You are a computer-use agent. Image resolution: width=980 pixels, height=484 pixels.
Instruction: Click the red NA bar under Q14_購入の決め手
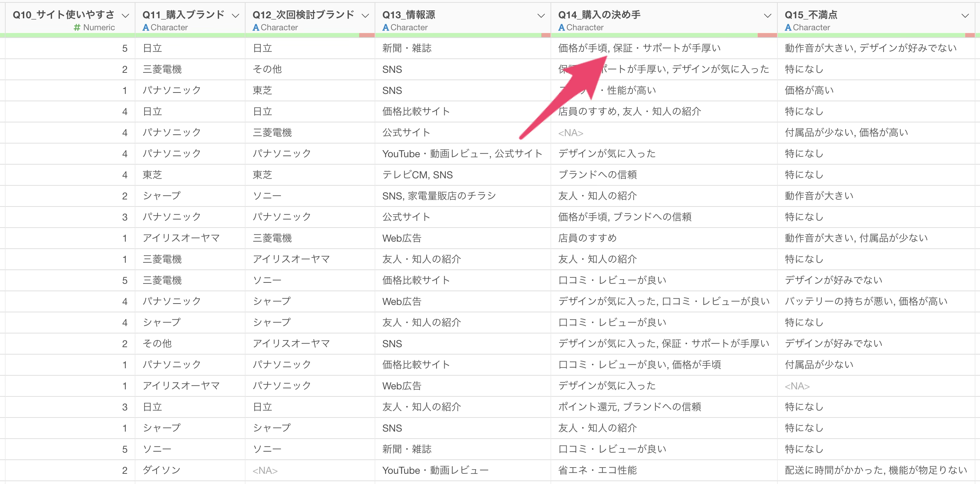pos(767,36)
